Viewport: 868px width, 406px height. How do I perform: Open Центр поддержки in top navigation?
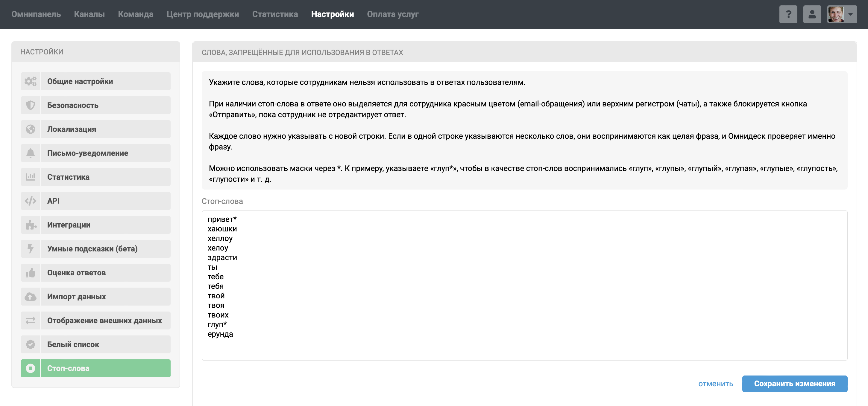coord(203,14)
